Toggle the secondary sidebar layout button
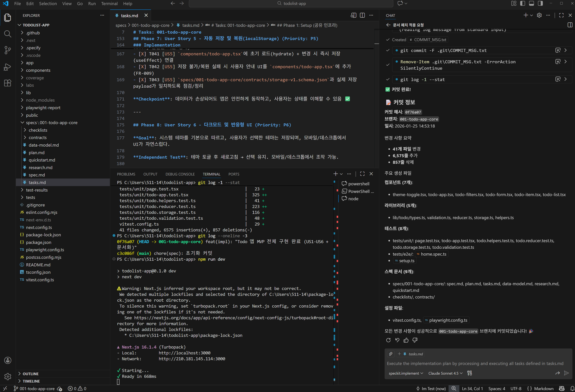This screenshot has height=392, width=575. 540,3
